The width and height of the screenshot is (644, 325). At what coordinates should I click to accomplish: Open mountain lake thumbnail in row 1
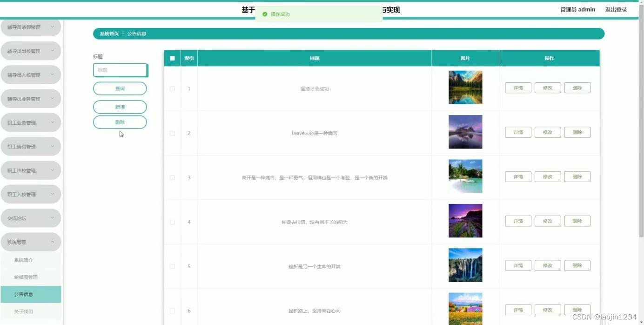coord(465,88)
